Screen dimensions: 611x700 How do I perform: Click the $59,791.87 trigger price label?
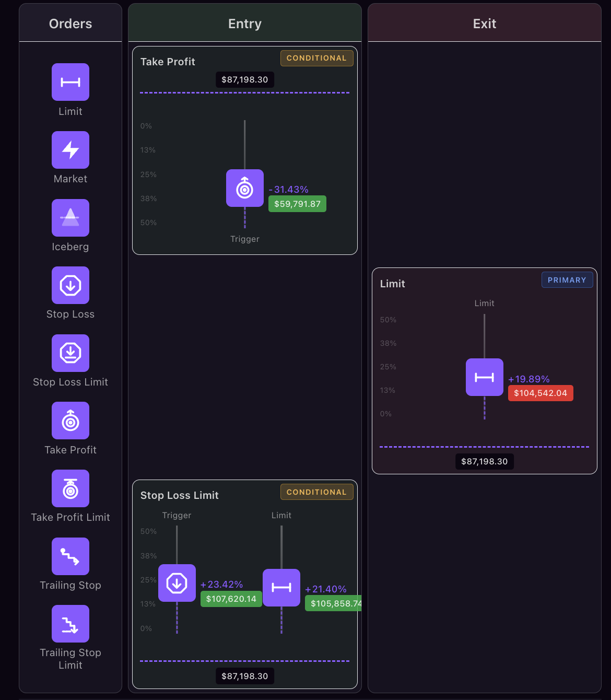297,204
